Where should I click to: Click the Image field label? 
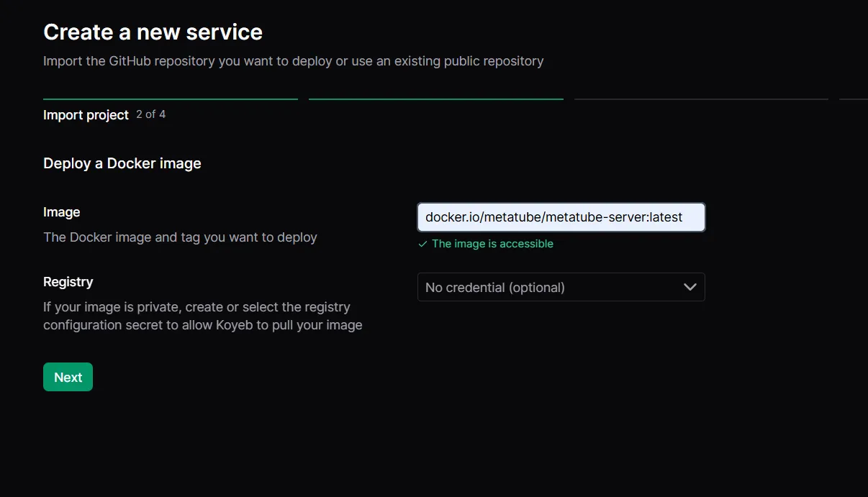62,212
